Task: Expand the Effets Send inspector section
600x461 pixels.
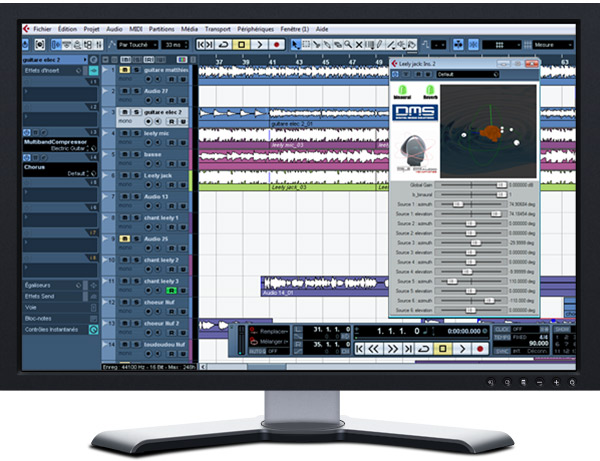Action: click(x=61, y=296)
